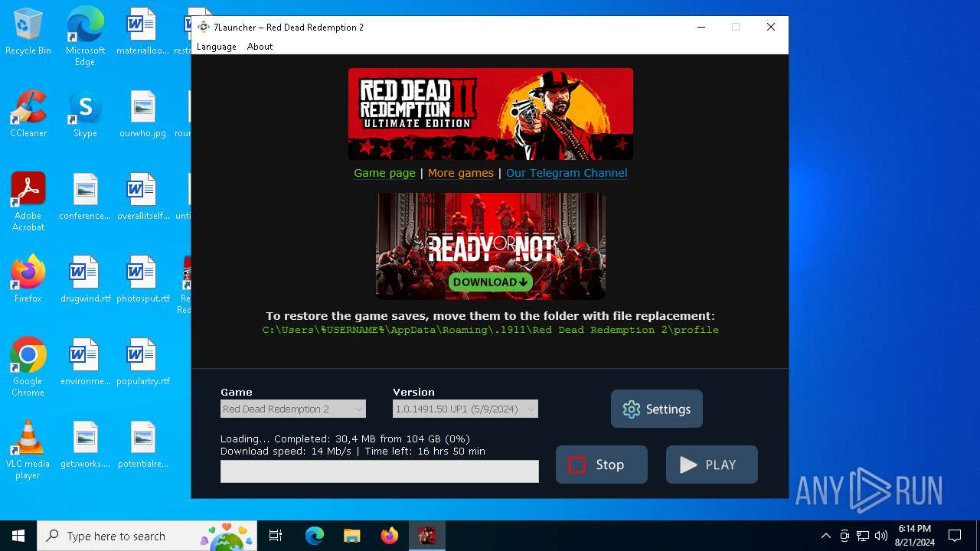The height and width of the screenshot is (551, 980).
Task: Select the potentialre image file icon
Action: coord(143,444)
